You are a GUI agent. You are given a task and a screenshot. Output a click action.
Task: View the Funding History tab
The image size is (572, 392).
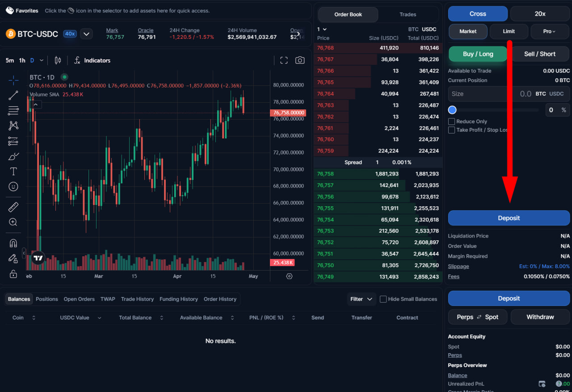pyautogui.click(x=179, y=299)
